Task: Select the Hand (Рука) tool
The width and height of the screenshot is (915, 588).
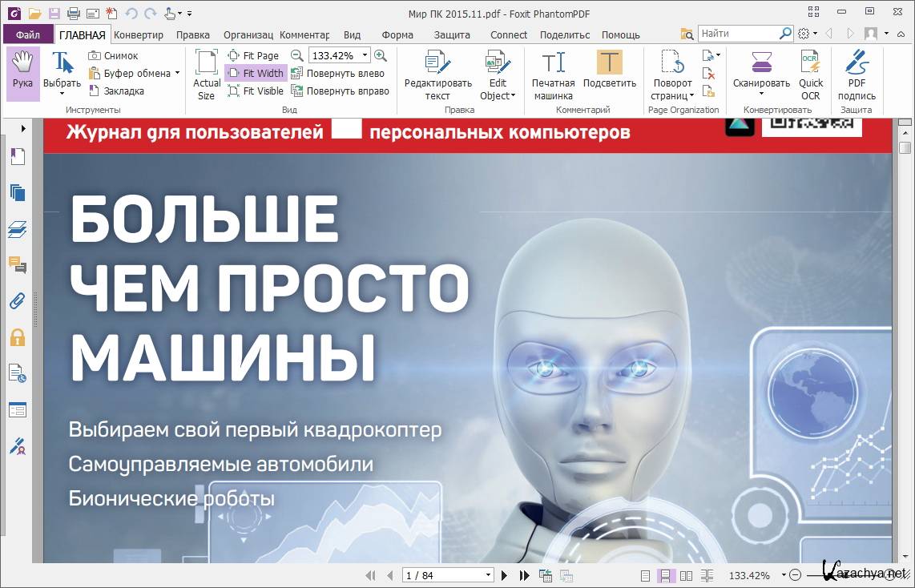Action: click(22, 72)
